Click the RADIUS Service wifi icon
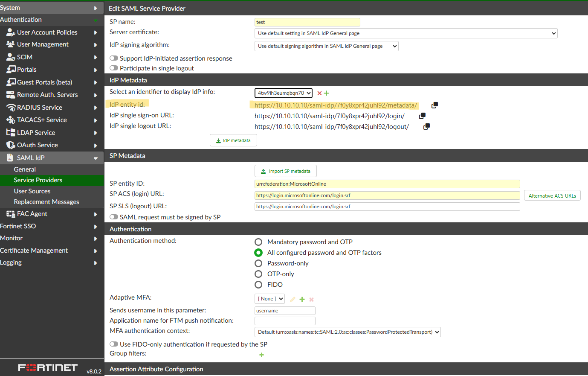Image resolution: width=588 pixels, height=376 pixels. [11, 108]
